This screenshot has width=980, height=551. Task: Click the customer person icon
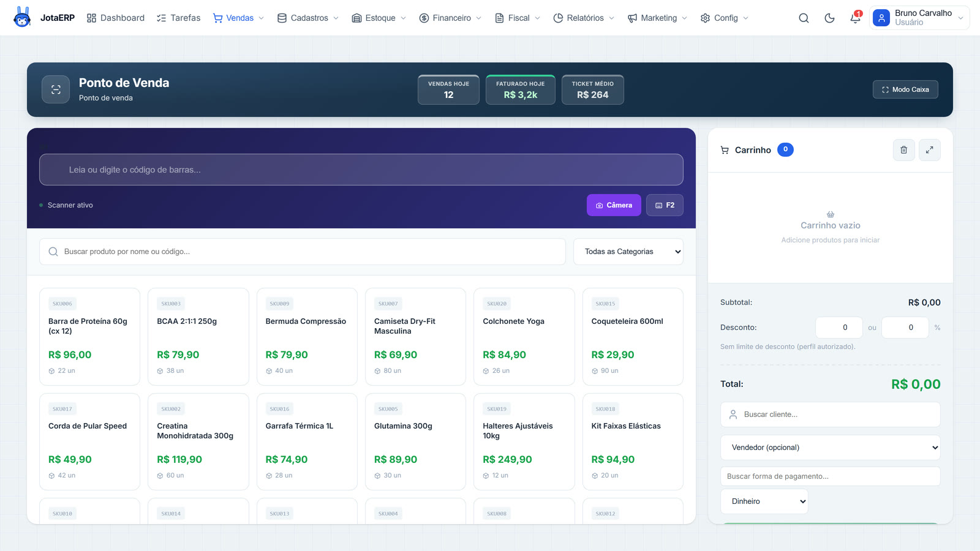coord(733,414)
